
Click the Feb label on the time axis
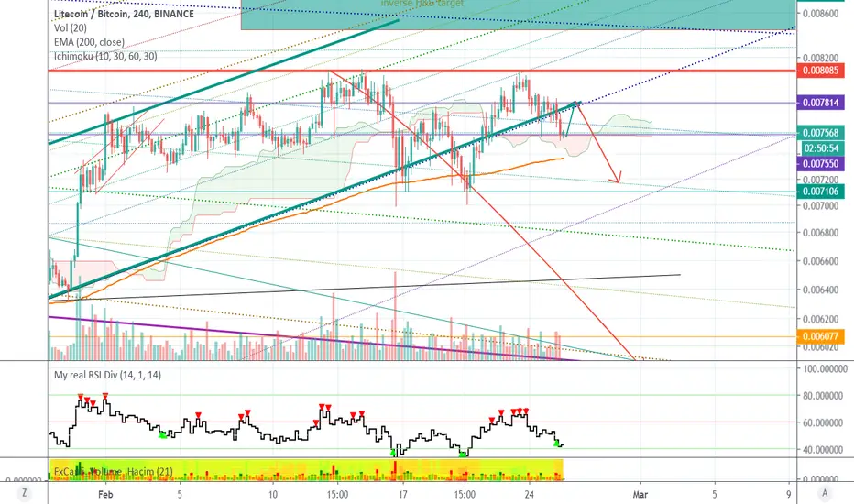click(105, 494)
